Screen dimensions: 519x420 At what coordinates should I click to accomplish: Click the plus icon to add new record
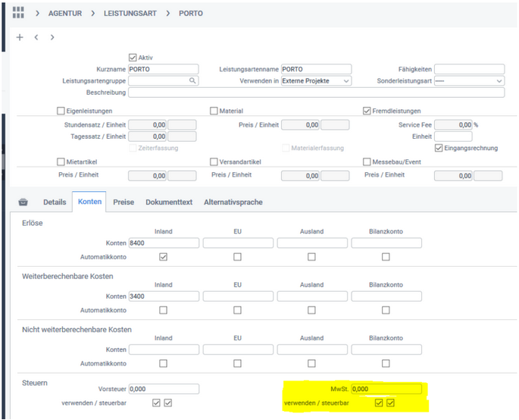(20, 37)
